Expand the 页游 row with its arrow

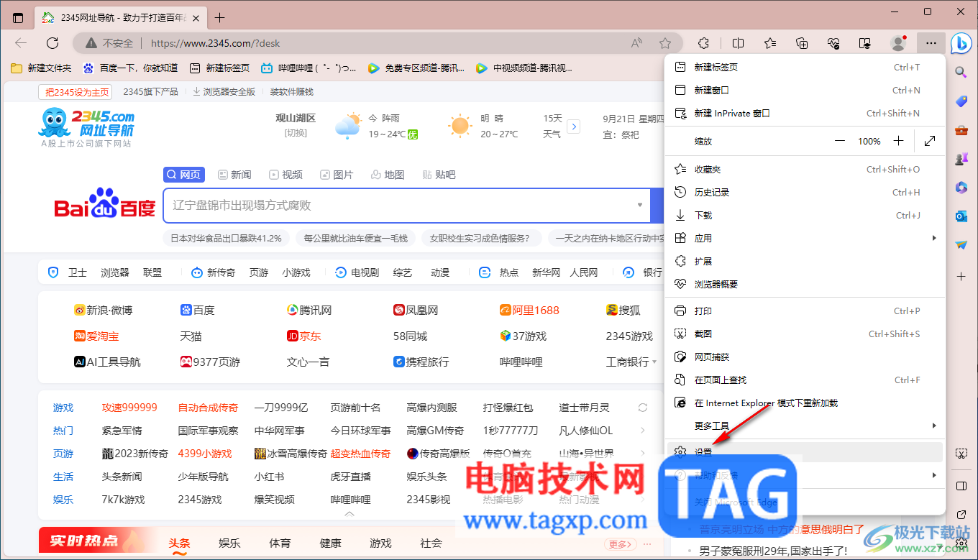coord(643,454)
